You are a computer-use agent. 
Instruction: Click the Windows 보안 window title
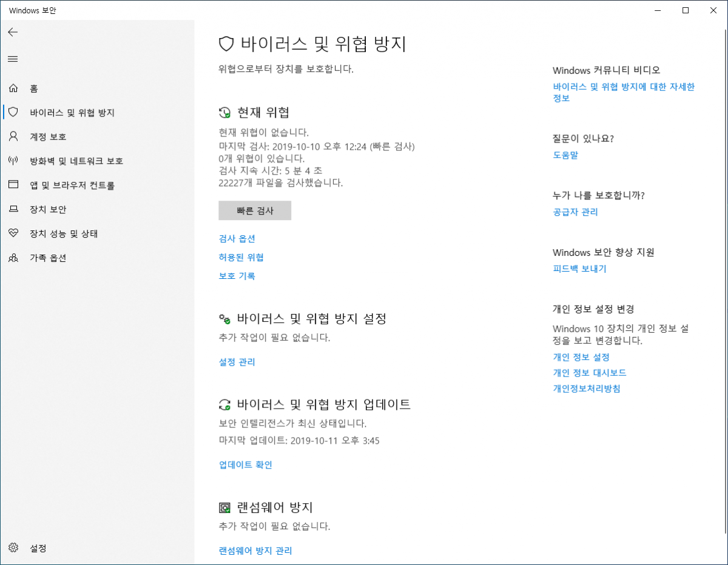pyautogui.click(x=33, y=10)
